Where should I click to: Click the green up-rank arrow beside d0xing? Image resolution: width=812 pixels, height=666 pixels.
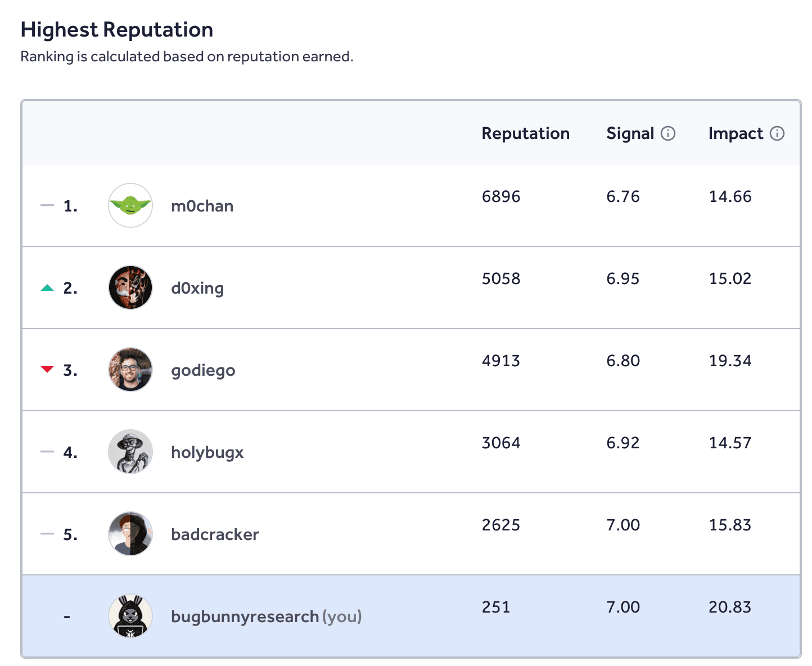pos(47,287)
